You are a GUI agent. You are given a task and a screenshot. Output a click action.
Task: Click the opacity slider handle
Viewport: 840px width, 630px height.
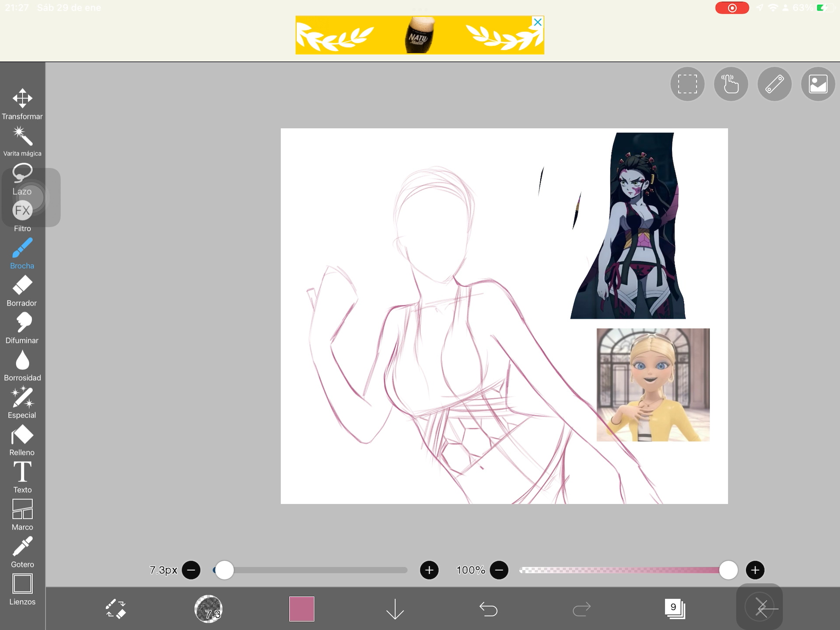click(x=728, y=570)
